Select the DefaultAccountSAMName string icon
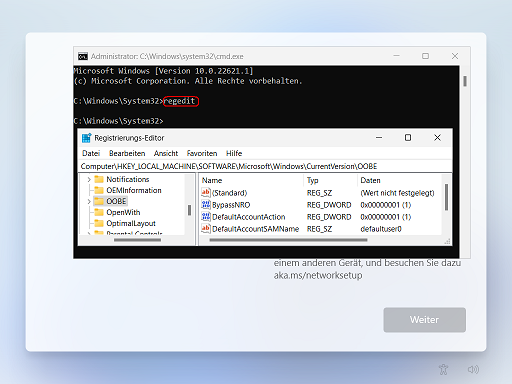The height and width of the screenshot is (384, 512). pyautogui.click(x=206, y=229)
